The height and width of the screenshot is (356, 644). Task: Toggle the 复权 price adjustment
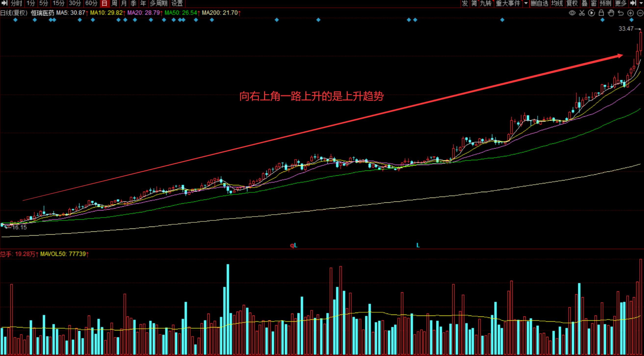[x=572, y=3]
